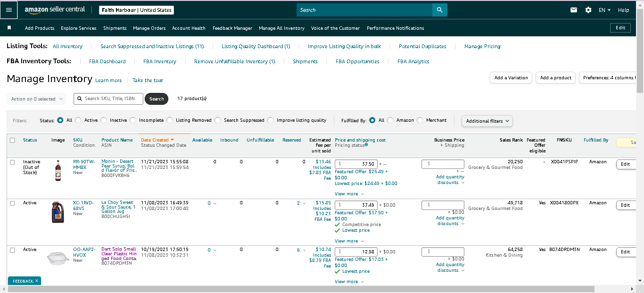Click the search magnifier button

coord(439,10)
